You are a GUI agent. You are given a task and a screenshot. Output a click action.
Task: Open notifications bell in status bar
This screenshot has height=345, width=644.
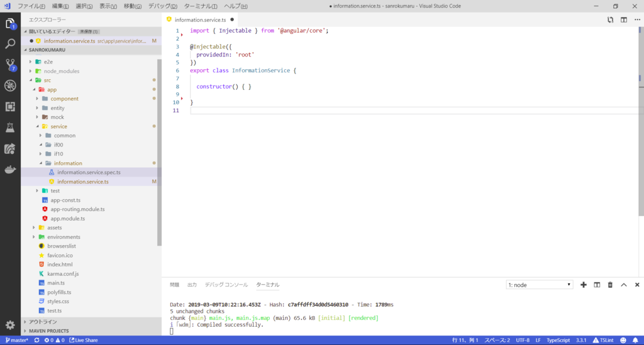[635, 340]
